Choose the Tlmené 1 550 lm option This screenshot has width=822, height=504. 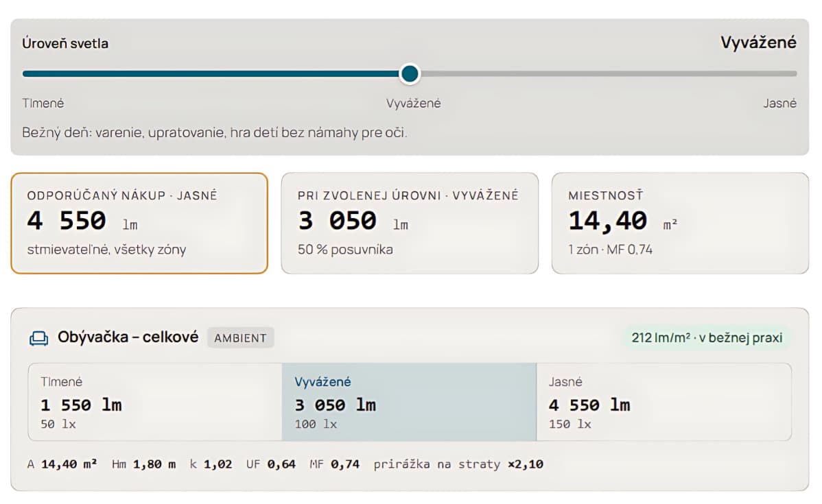155,402
